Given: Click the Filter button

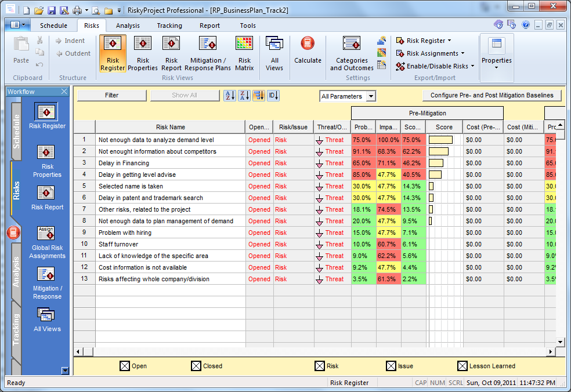Looking at the screenshot, I should point(112,95).
